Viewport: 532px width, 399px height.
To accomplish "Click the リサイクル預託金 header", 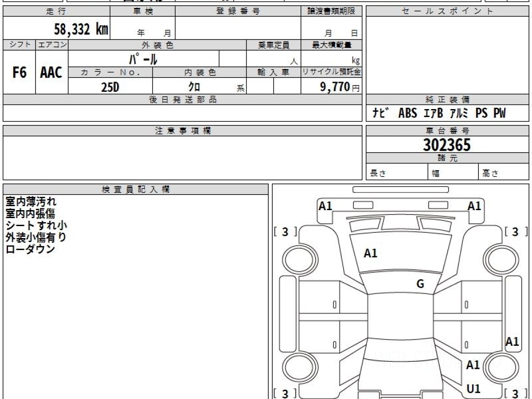I will [332, 72].
